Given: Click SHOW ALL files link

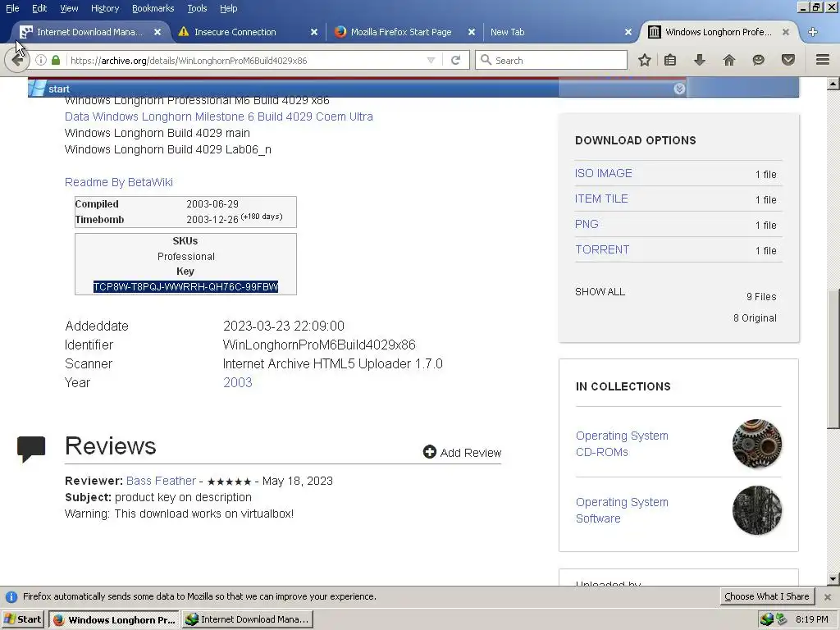Looking at the screenshot, I should [600, 292].
